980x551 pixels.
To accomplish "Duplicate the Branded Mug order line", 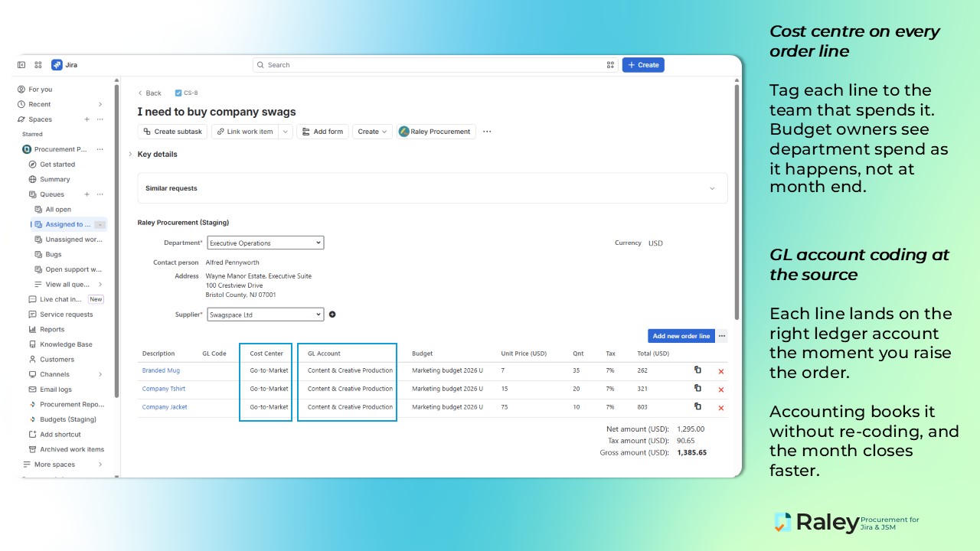I will (697, 370).
